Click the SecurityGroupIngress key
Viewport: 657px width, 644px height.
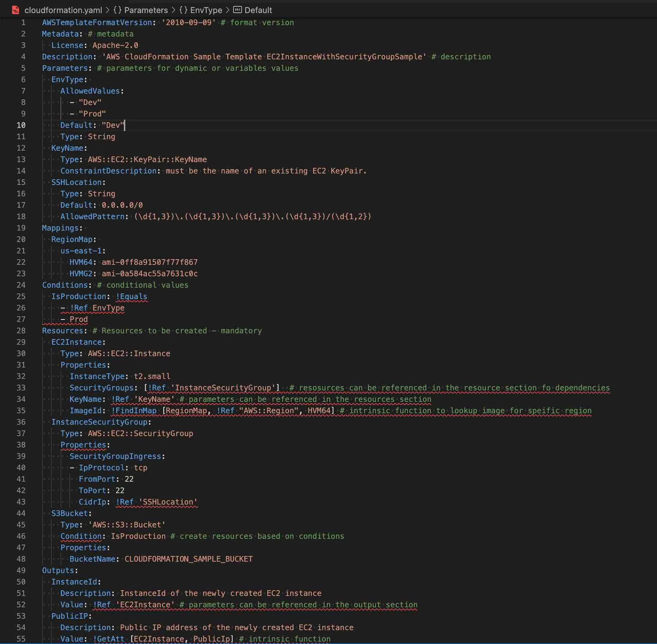click(x=115, y=456)
